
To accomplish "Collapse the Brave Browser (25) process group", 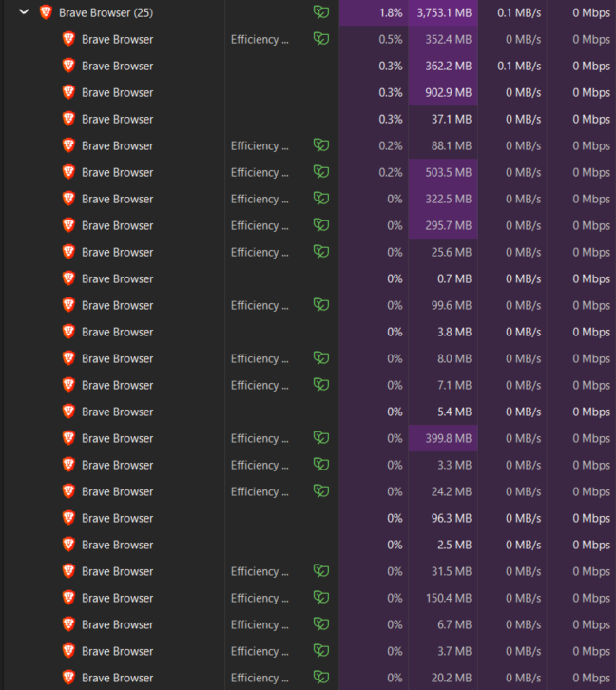I will click(24, 13).
